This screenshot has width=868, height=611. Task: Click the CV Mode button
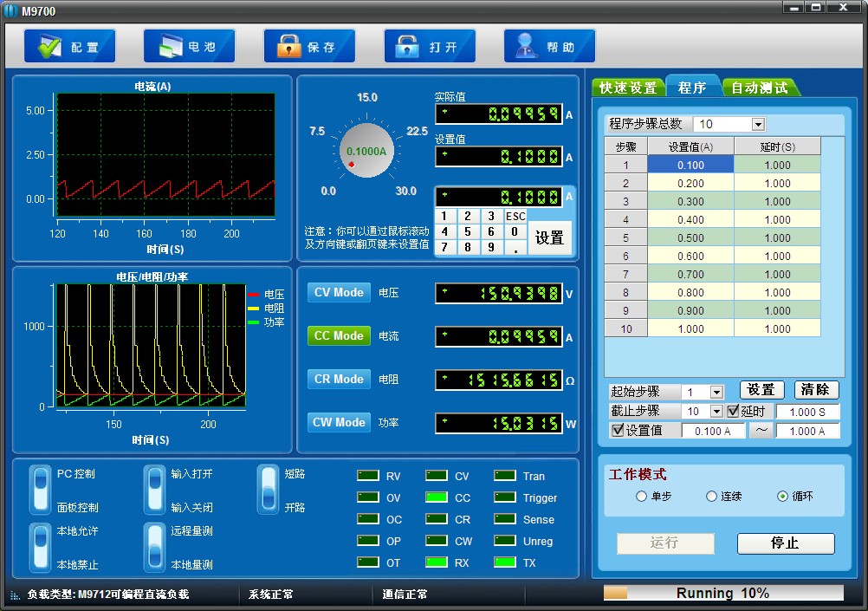coord(339,292)
